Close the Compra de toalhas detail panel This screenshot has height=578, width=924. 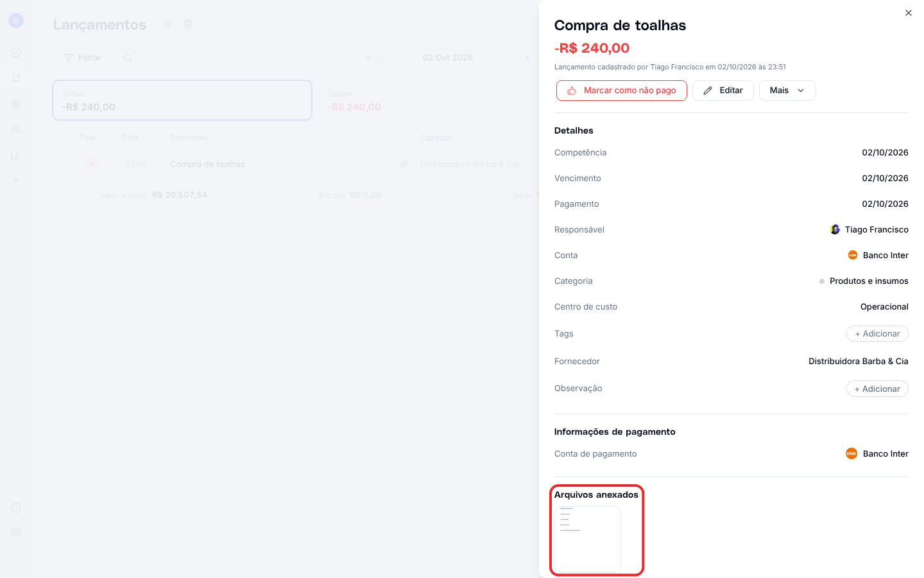pos(908,13)
